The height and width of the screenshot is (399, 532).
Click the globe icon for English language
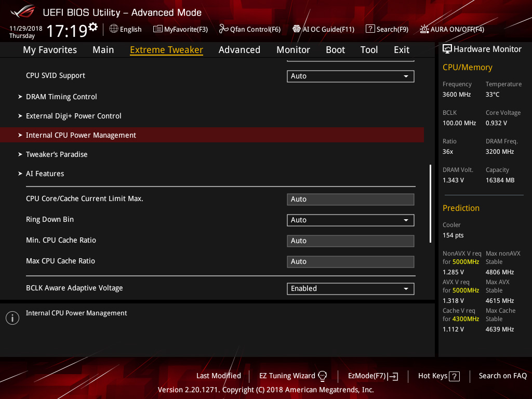(114, 29)
